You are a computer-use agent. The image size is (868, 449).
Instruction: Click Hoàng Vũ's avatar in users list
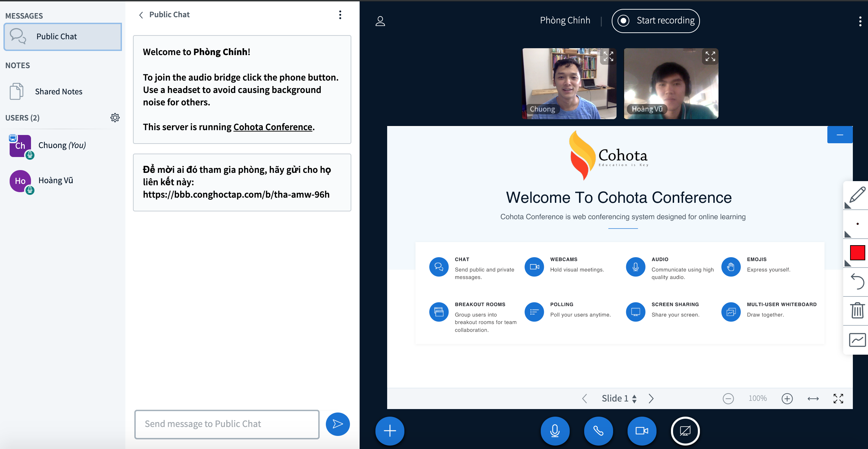[20, 181]
